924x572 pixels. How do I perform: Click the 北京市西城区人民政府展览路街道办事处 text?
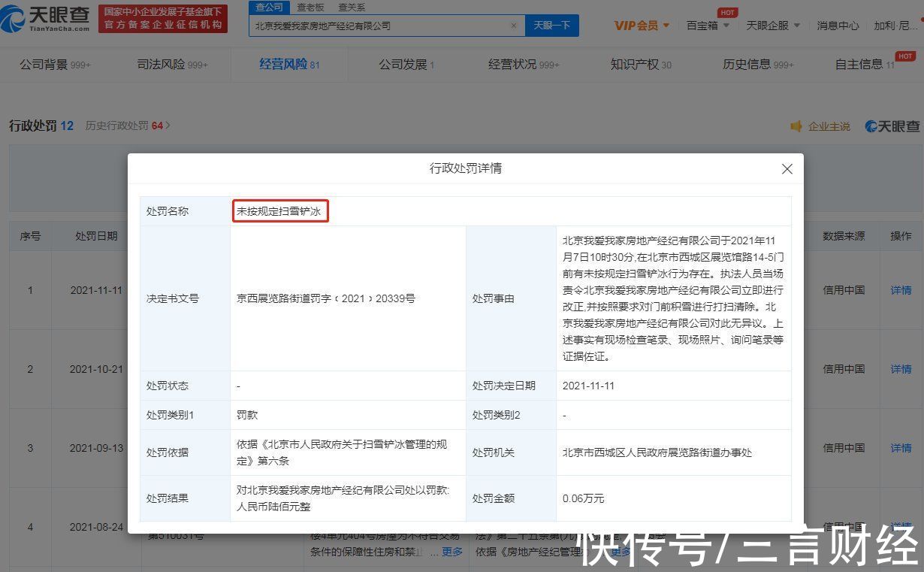(x=657, y=452)
